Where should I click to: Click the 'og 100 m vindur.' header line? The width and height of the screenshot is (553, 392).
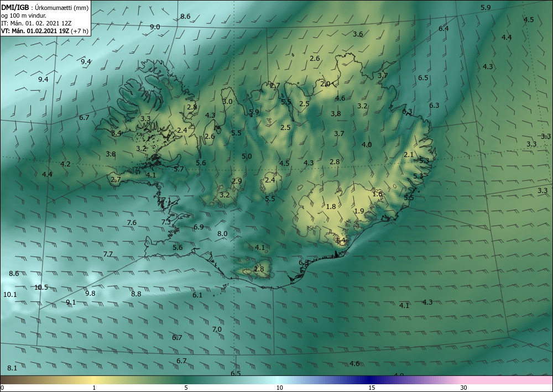click(x=24, y=15)
